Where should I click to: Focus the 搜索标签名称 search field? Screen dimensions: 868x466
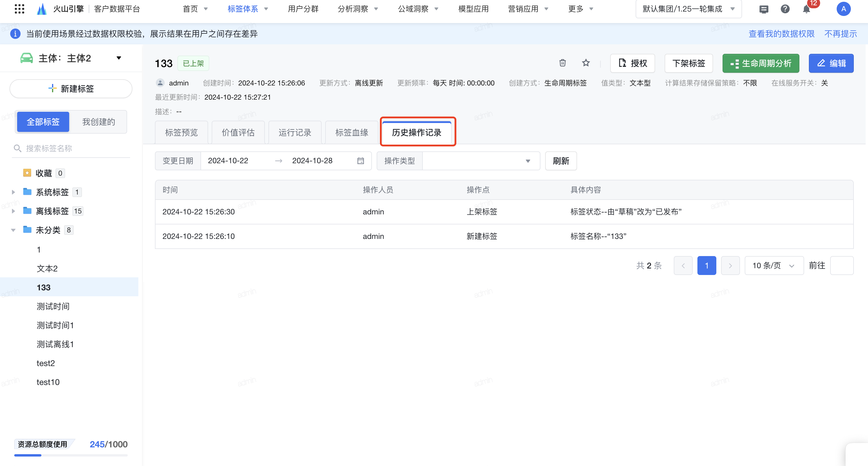click(x=71, y=148)
